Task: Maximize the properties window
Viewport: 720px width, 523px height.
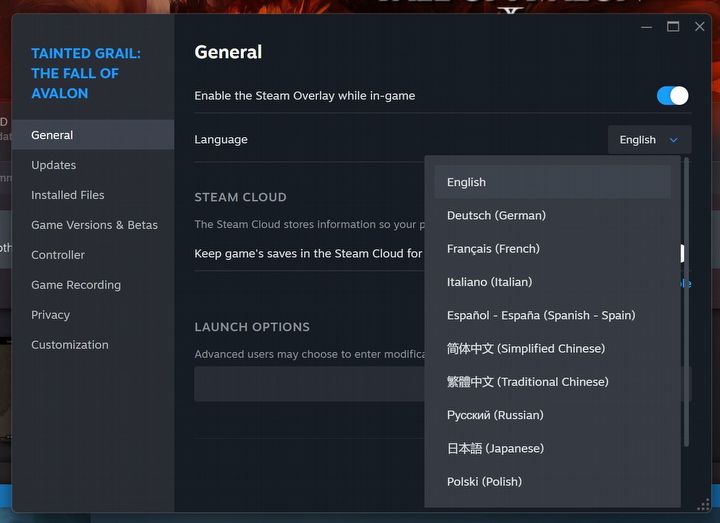Action: point(673,27)
